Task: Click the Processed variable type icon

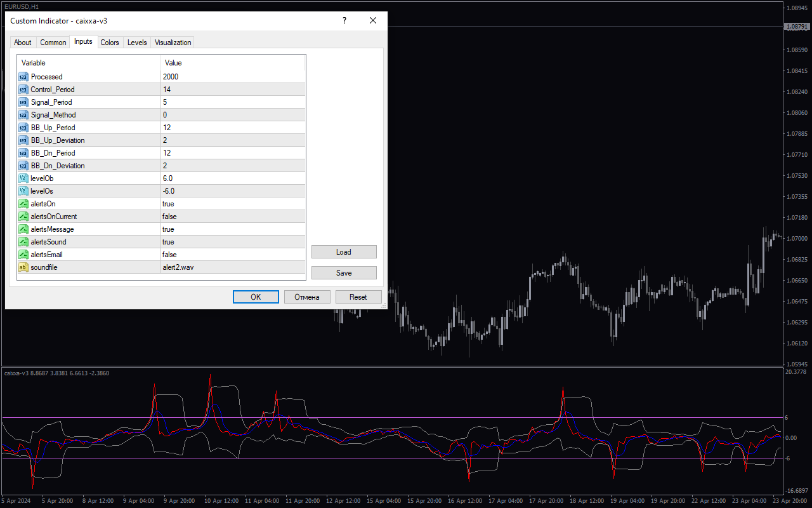Action: 23,77
